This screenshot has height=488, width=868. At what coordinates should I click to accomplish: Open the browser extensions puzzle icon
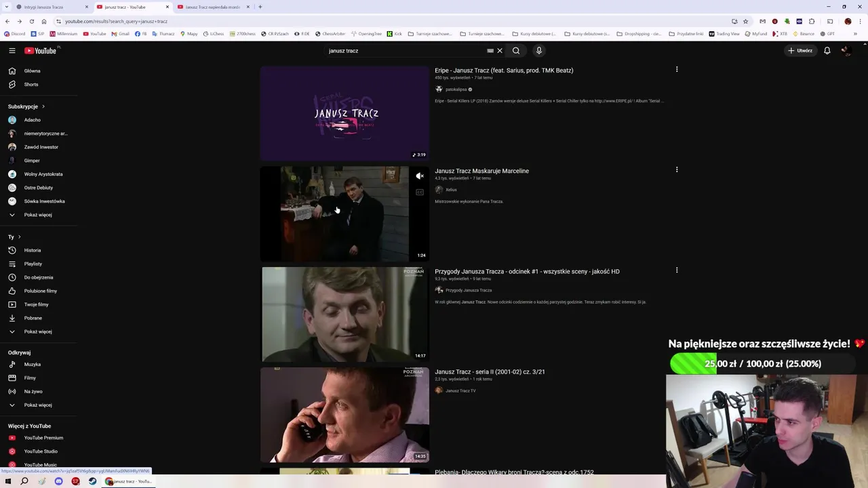tap(812, 21)
